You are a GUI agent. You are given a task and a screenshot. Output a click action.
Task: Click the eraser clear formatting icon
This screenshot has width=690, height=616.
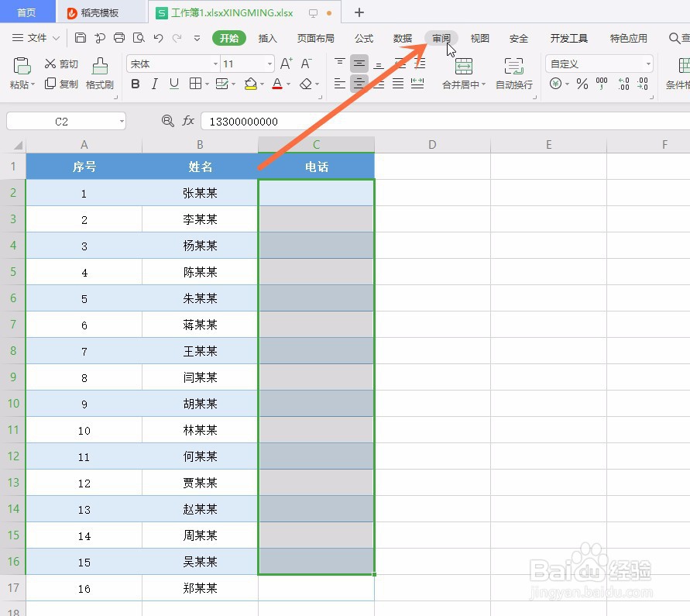tap(306, 83)
